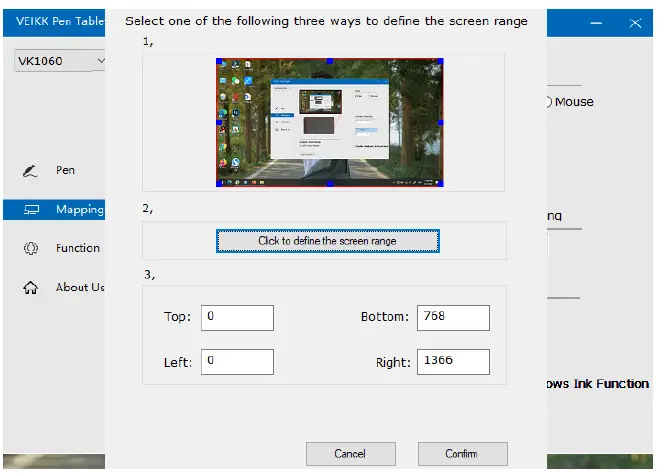The image size is (658, 473).
Task: Click the 'Left:' label text
Action: (x=178, y=362)
